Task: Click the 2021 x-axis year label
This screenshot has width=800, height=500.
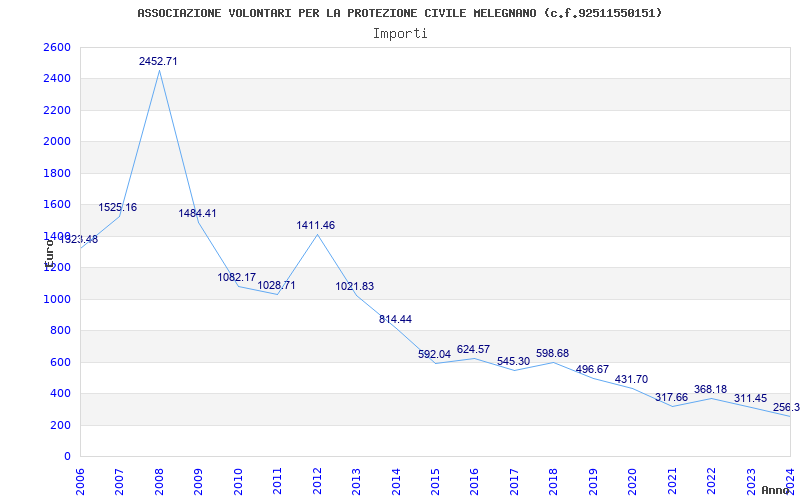Action: pyautogui.click(x=672, y=480)
